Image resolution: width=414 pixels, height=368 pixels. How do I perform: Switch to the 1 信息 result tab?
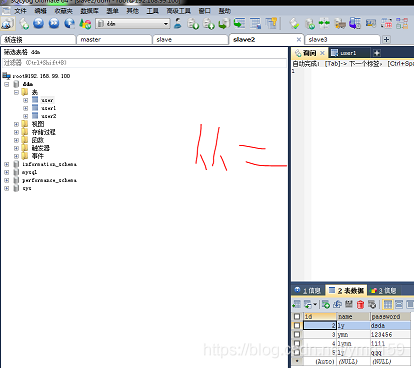click(x=308, y=291)
